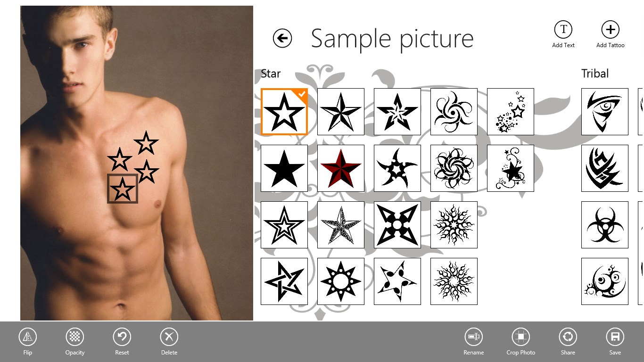Choose the tribal eye tattoo thumbnail
Screen dimensions: 644x362
click(x=605, y=112)
